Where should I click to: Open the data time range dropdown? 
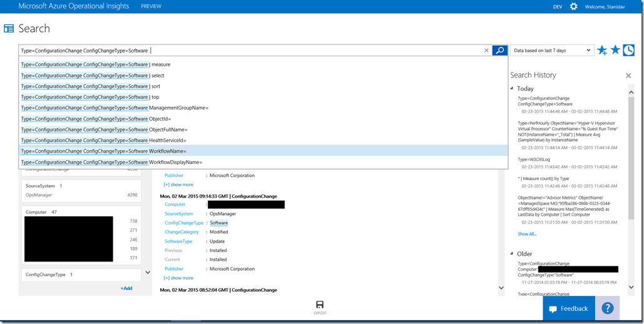point(552,51)
